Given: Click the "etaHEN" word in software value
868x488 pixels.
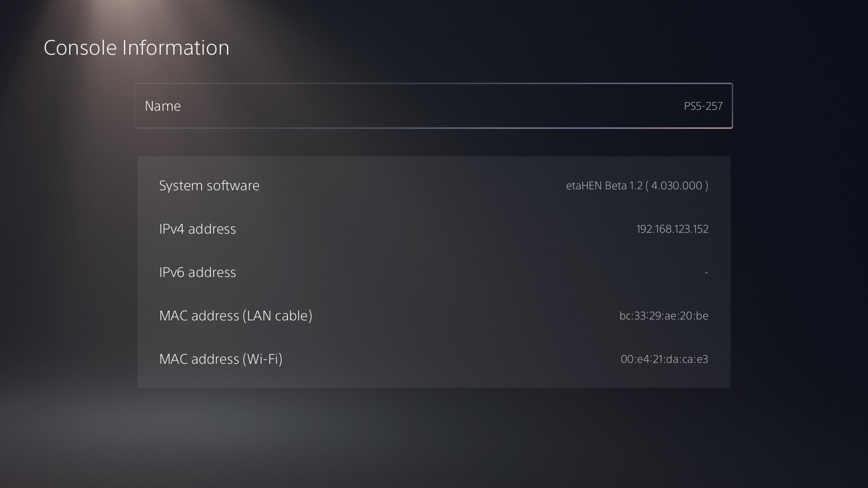Looking at the screenshot, I should coord(584,185).
